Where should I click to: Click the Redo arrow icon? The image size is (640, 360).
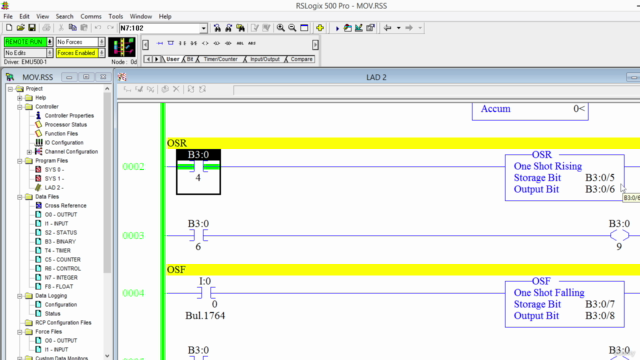tap(110, 28)
